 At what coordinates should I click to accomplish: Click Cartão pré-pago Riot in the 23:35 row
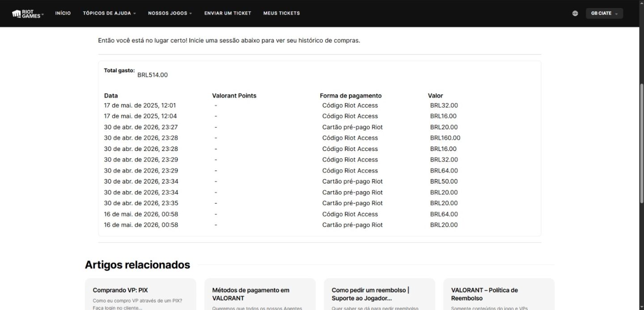tap(352, 203)
